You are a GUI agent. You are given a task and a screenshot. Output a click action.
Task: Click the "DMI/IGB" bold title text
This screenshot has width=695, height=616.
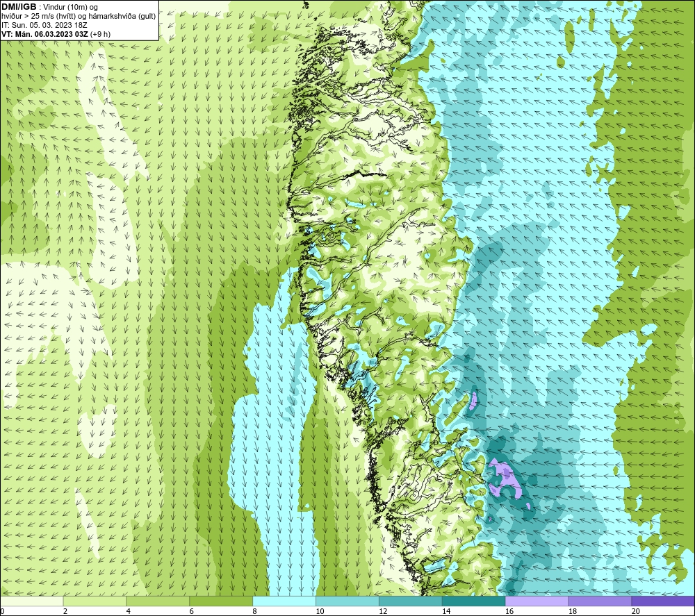(x=19, y=7)
